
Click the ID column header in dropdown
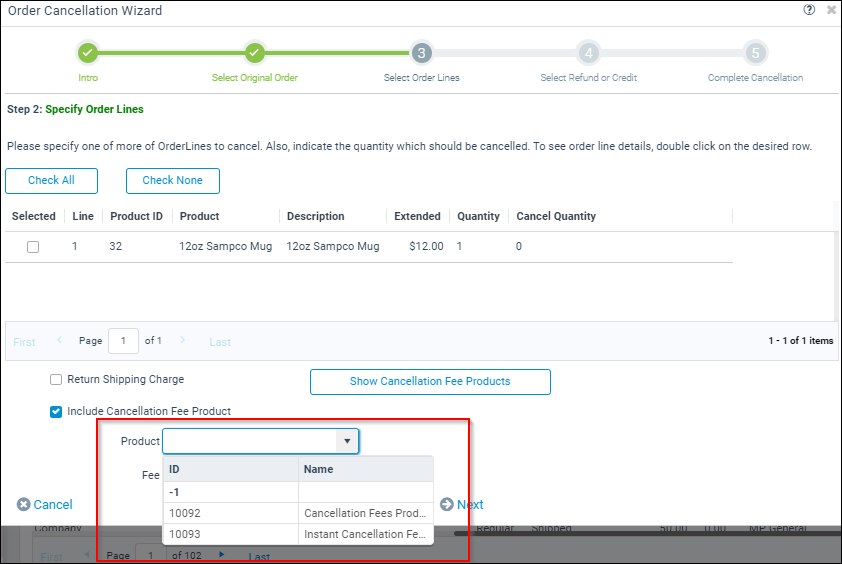click(x=231, y=469)
